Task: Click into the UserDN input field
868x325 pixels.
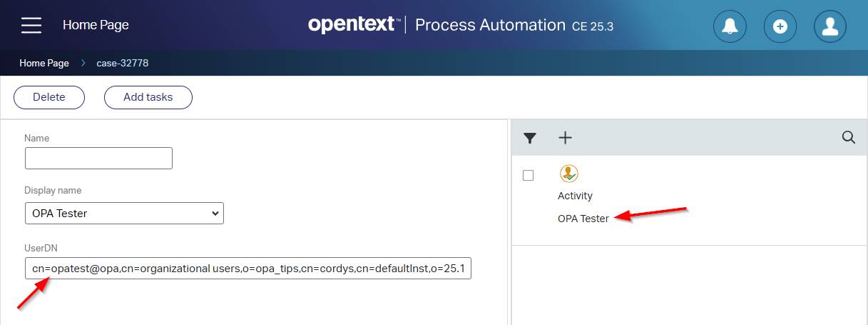Action: click(247, 269)
